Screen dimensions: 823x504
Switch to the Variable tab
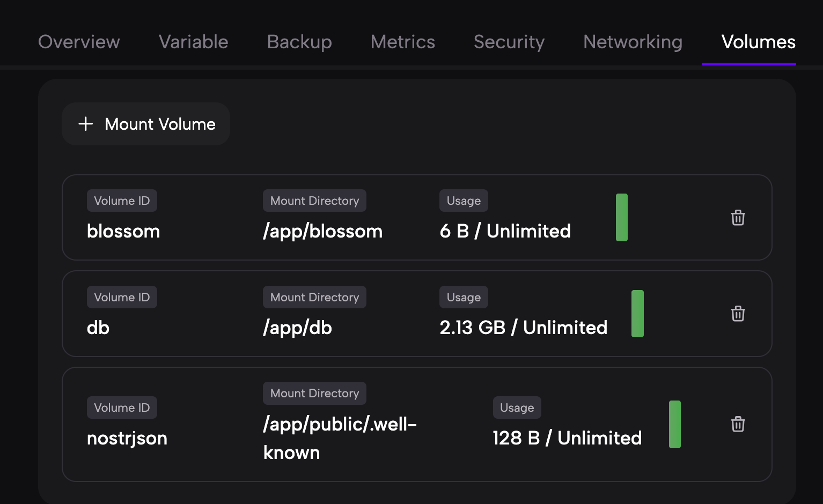pyautogui.click(x=193, y=42)
